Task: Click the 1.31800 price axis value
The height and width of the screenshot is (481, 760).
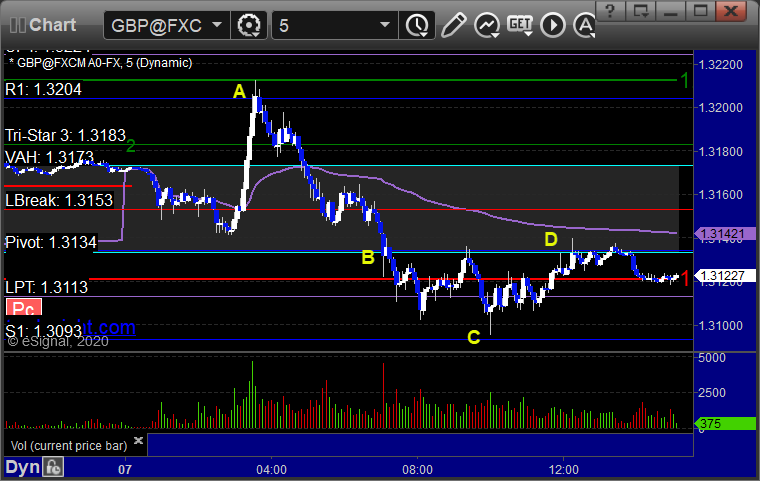Action: pos(721,151)
